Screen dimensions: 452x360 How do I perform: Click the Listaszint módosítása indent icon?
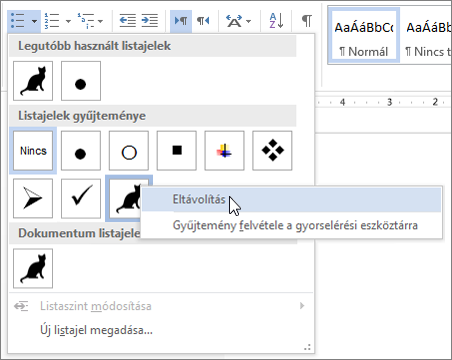21,306
